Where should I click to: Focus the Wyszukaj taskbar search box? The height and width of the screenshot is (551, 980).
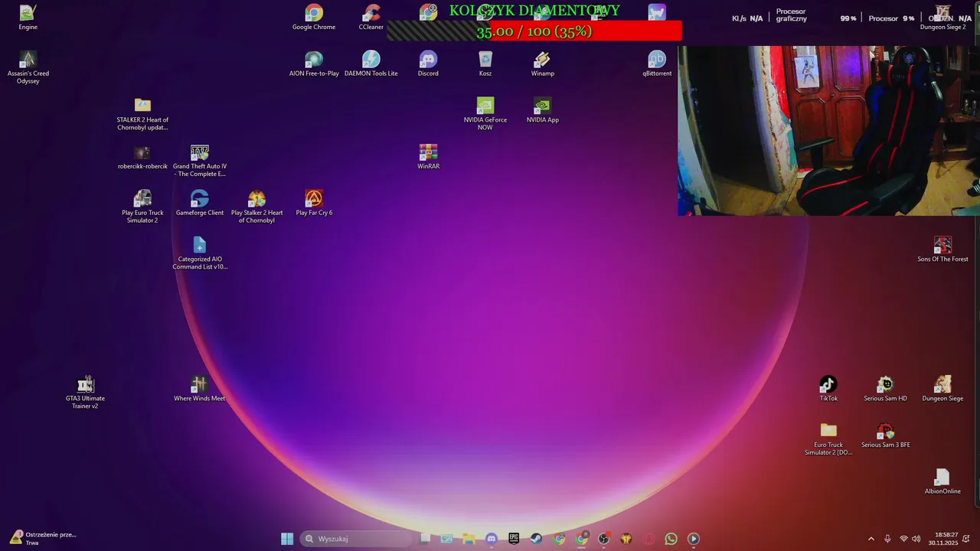click(x=356, y=539)
